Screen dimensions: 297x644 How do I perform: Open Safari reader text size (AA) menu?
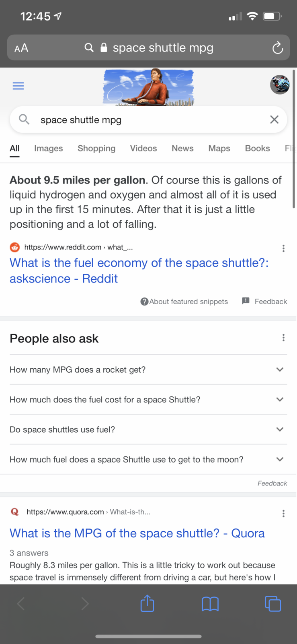[21, 48]
